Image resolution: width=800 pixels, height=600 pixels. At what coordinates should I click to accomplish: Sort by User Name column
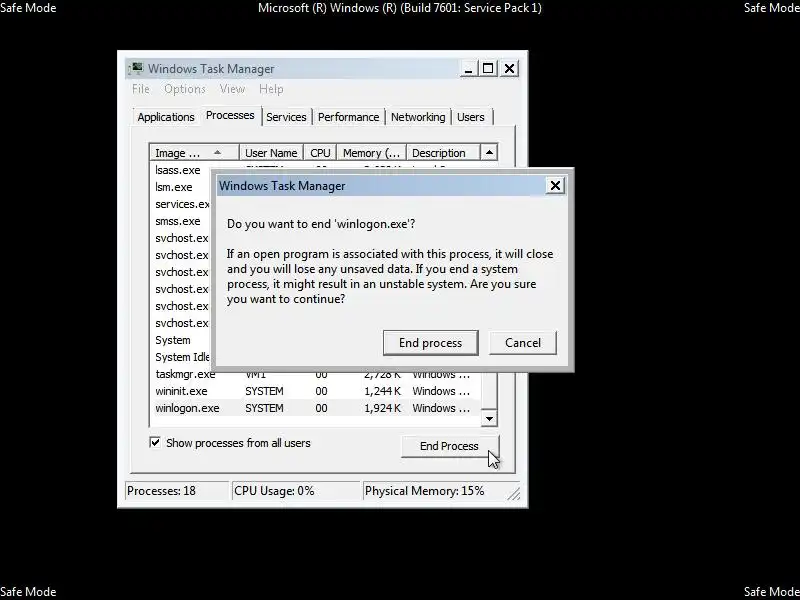coord(271,153)
